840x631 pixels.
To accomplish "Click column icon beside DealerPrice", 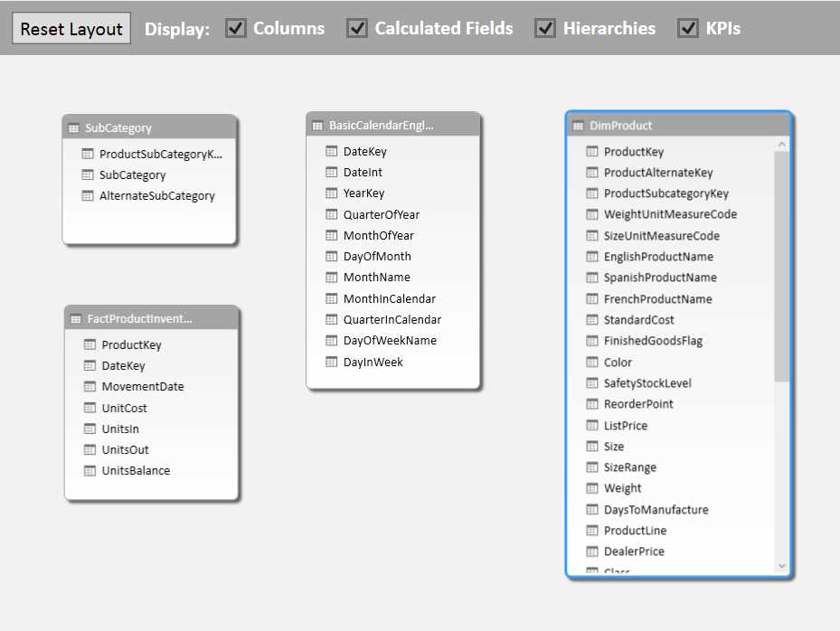I will pyautogui.click(x=592, y=551).
